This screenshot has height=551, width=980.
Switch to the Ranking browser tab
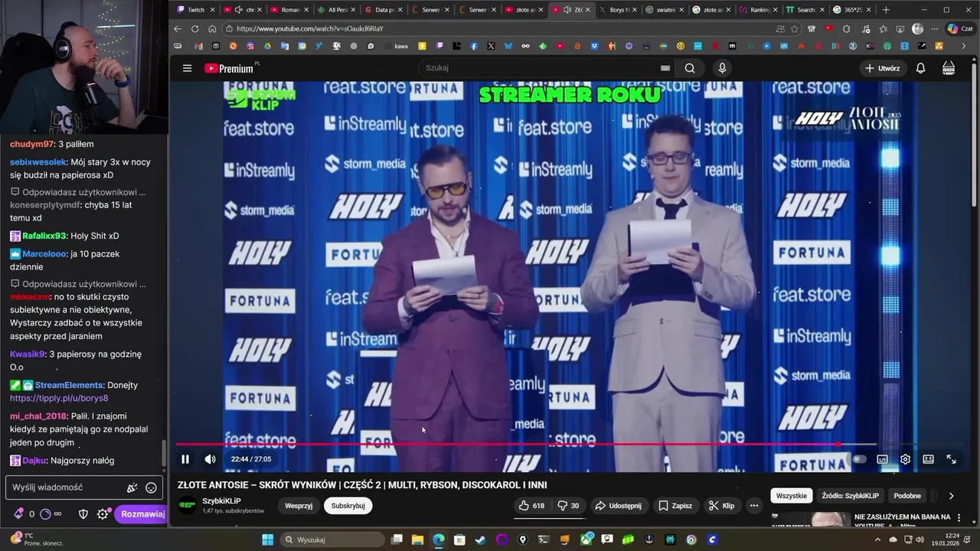tap(759, 10)
